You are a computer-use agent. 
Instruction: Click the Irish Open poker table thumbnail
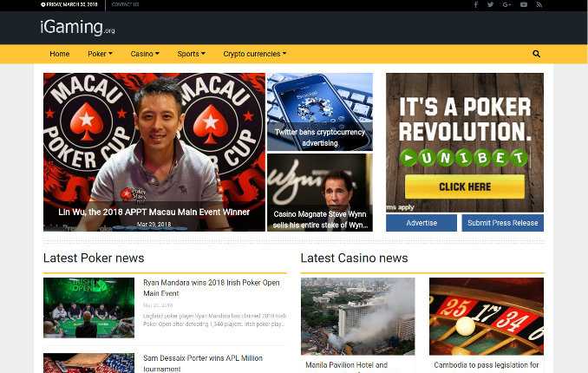point(88,308)
